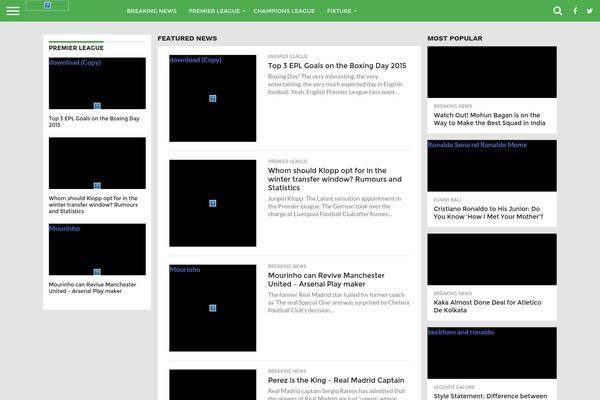The height and width of the screenshot is (400, 600).
Task: Expand the Fixture dropdown arrow
Action: click(x=355, y=11)
